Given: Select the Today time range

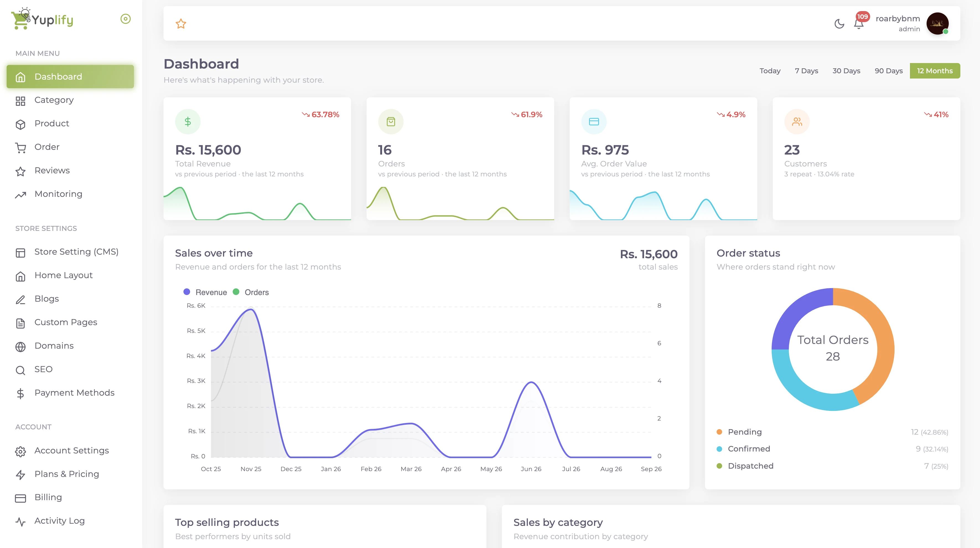Looking at the screenshot, I should click(x=770, y=71).
